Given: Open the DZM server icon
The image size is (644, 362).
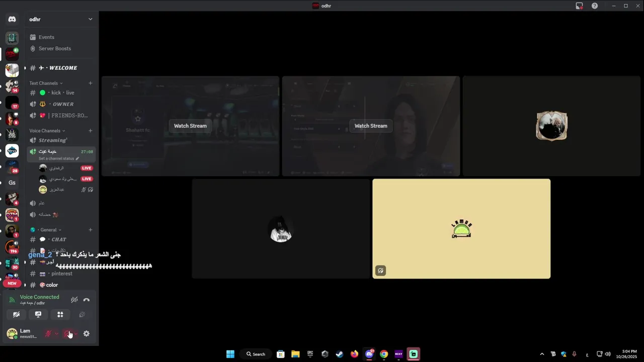Looking at the screenshot, I should click(12, 215).
